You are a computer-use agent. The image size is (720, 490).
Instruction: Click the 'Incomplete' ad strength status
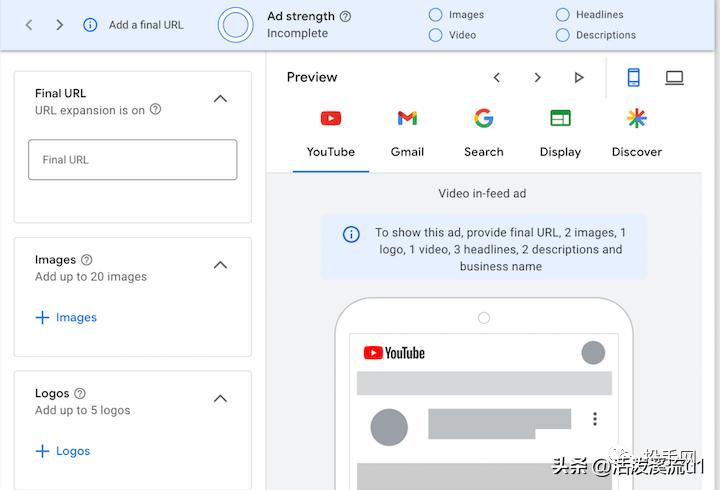pos(298,33)
